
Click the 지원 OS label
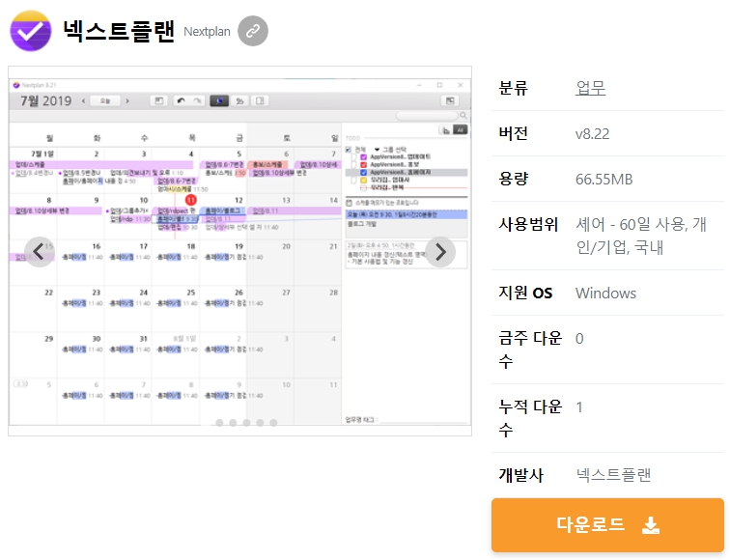pos(525,293)
